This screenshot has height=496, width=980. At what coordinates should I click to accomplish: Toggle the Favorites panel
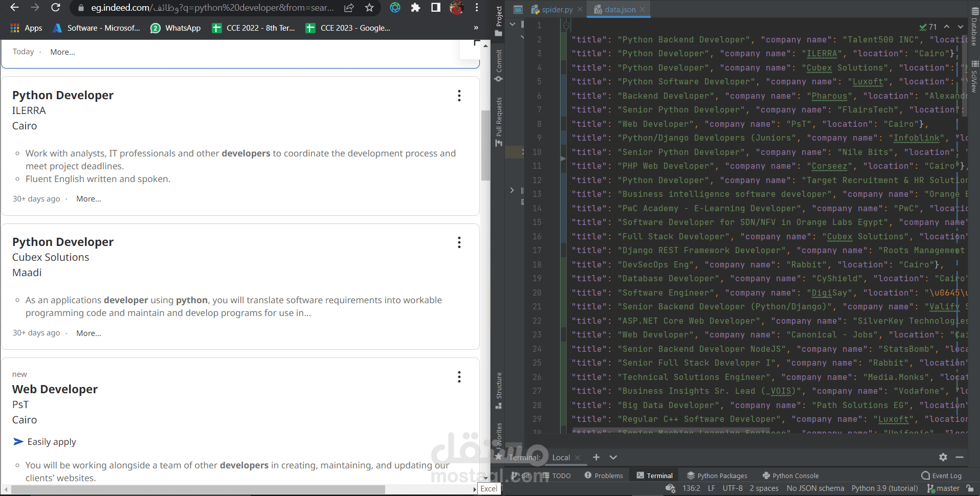[499, 430]
